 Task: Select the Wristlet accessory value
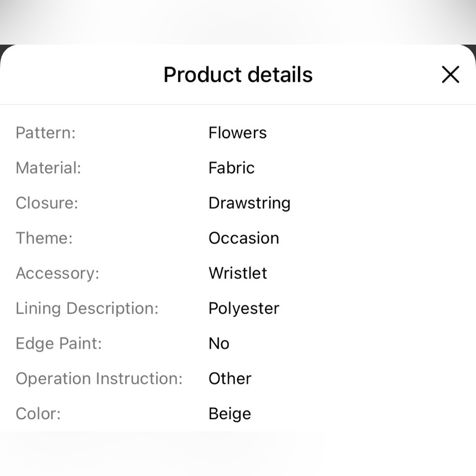pos(238,273)
